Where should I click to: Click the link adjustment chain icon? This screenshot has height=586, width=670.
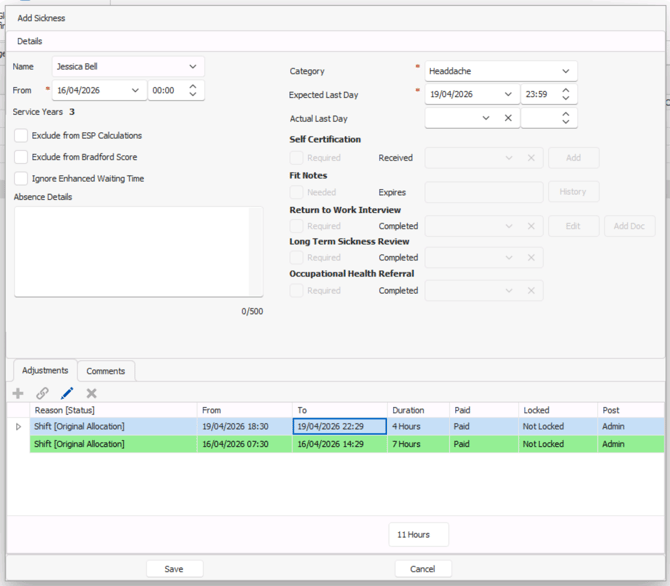42,394
